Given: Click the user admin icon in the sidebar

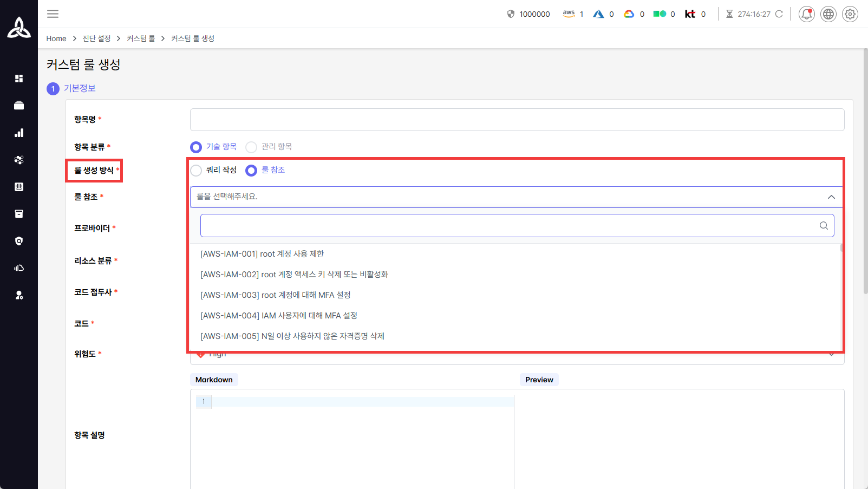Looking at the screenshot, I should pos(19,295).
